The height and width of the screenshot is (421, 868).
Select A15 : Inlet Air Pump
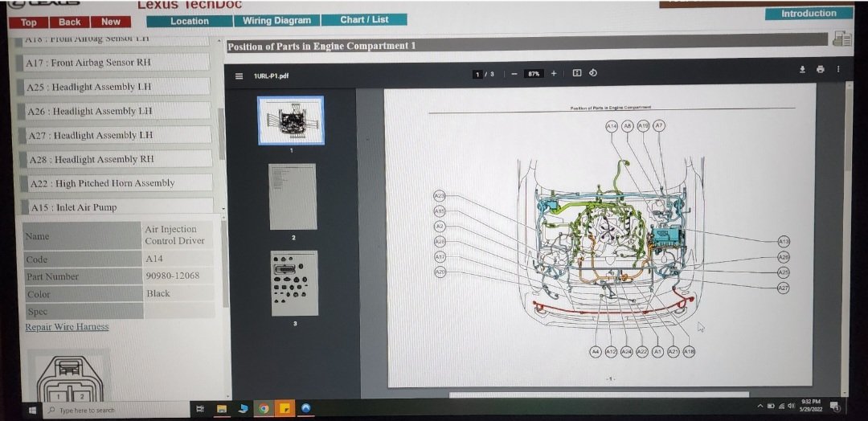pos(116,207)
